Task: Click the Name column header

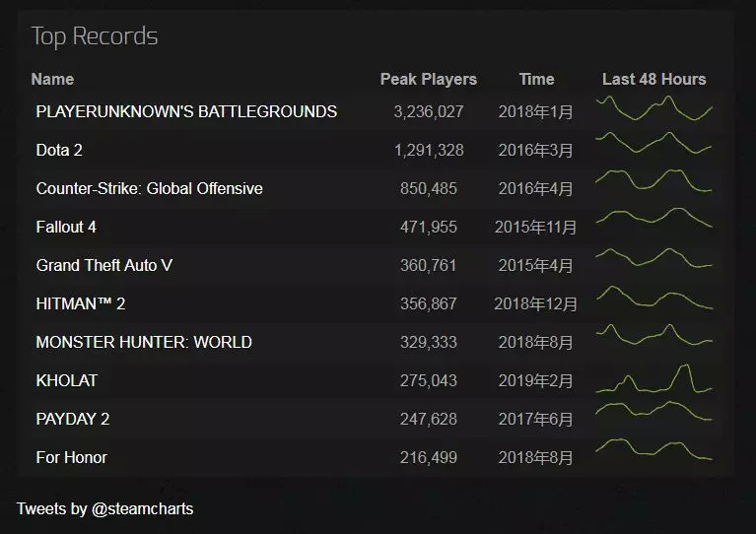Action: [52, 79]
